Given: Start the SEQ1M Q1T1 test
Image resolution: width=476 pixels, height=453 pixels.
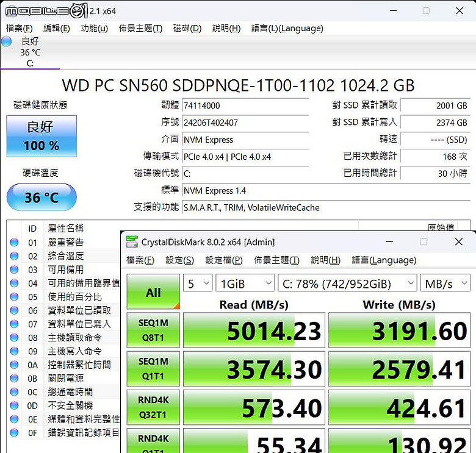Looking at the screenshot, I should 153,369.
